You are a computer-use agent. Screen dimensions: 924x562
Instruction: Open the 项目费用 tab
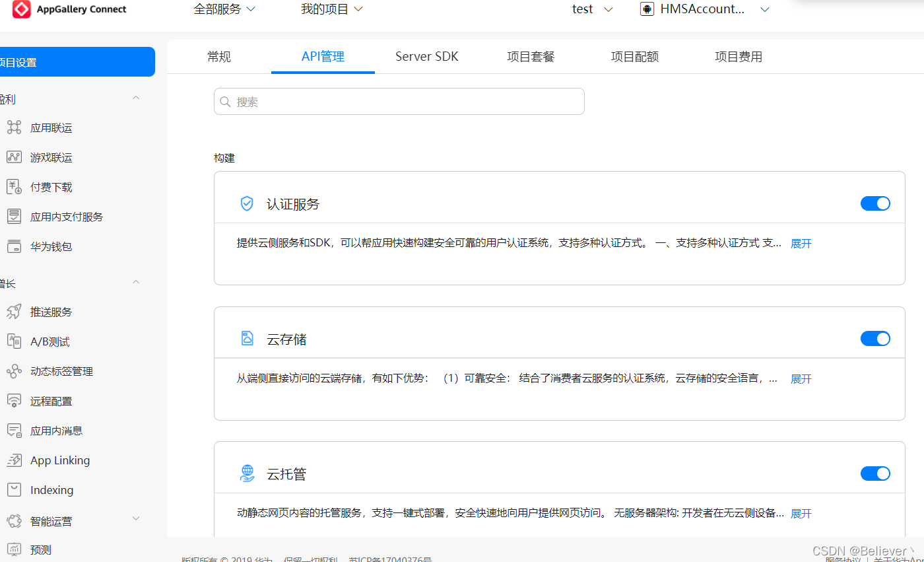point(739,57)
